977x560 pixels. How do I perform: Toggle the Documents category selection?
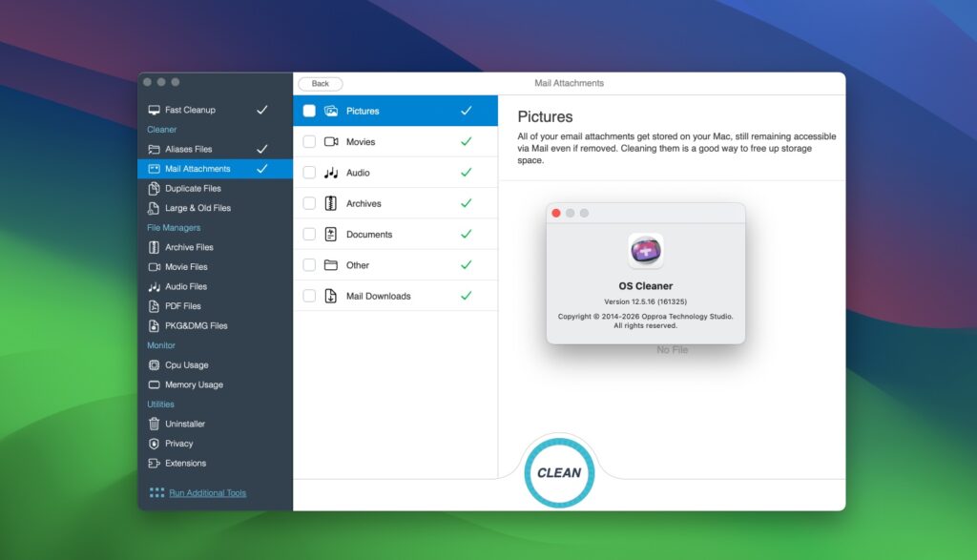coord(309,234)
